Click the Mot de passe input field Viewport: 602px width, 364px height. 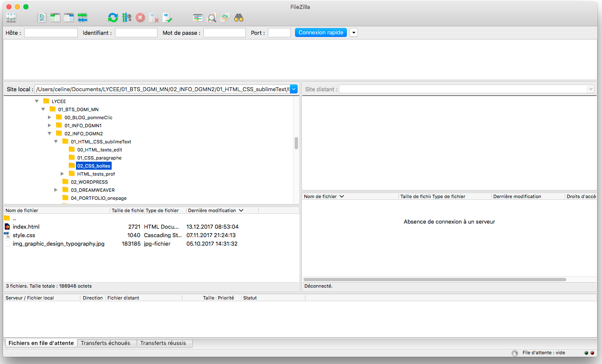tap(225, 33)
